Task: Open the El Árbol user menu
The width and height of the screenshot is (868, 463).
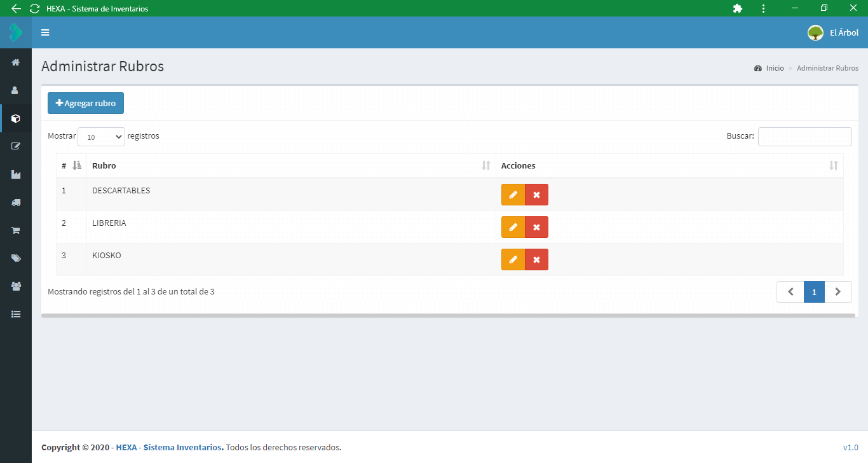Action: (832, 32)
